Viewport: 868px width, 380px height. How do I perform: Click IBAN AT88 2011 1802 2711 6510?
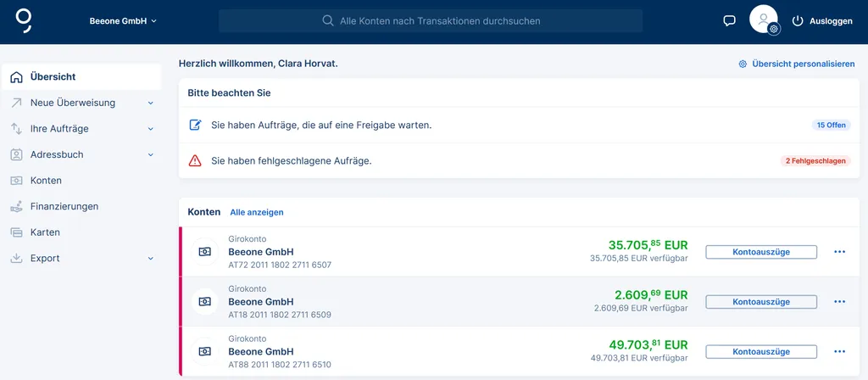point(280,365)
